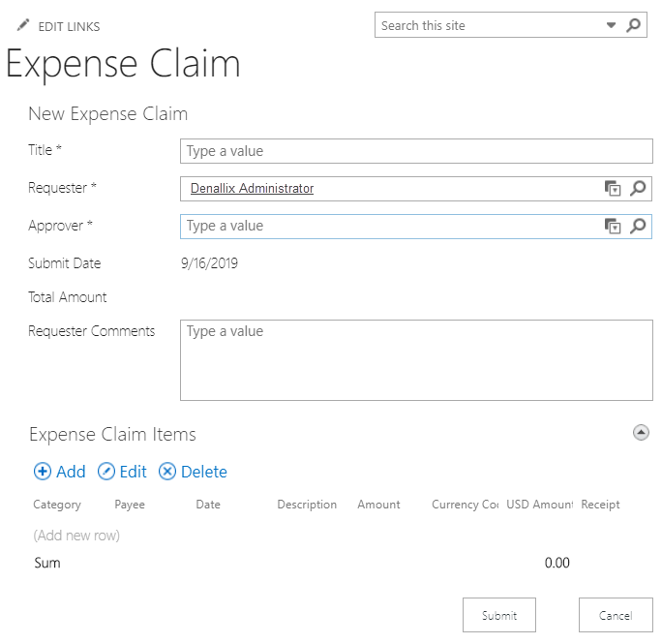The width and height of the screenshot is (662, 644).
Task: Click Approver field search magnifier icon
Action: [638, 226]
